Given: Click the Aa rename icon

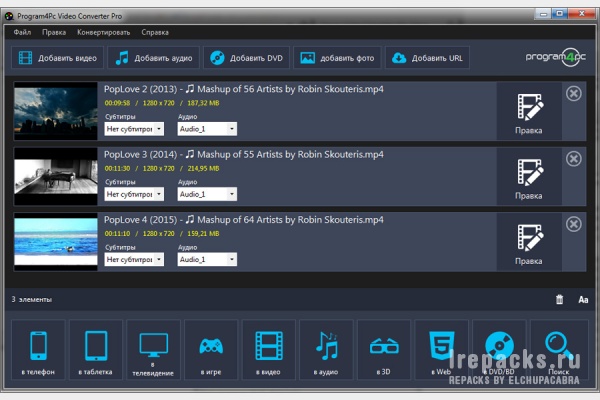Looking at the screenshot, I should (x=583, y=300).
